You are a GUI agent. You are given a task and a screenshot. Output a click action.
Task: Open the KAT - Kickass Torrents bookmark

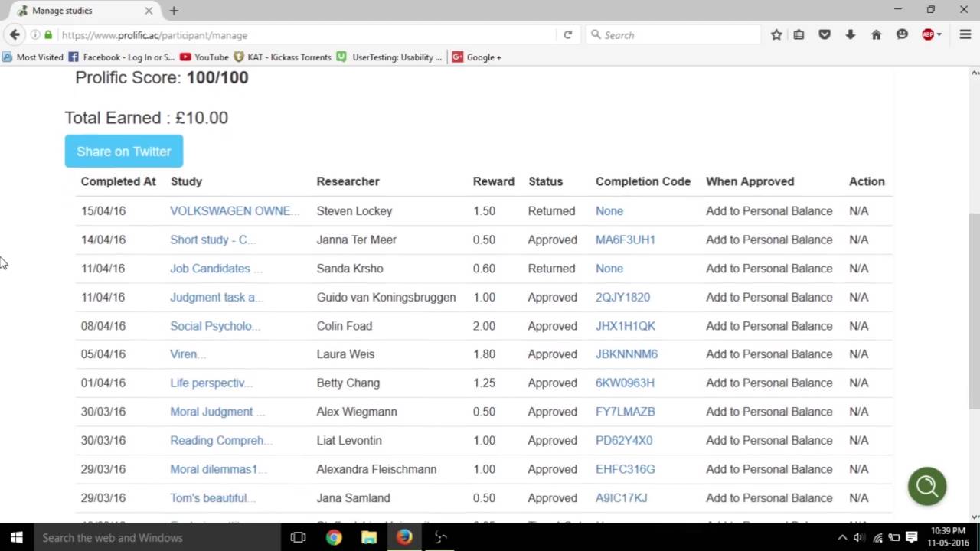(283, 57)
